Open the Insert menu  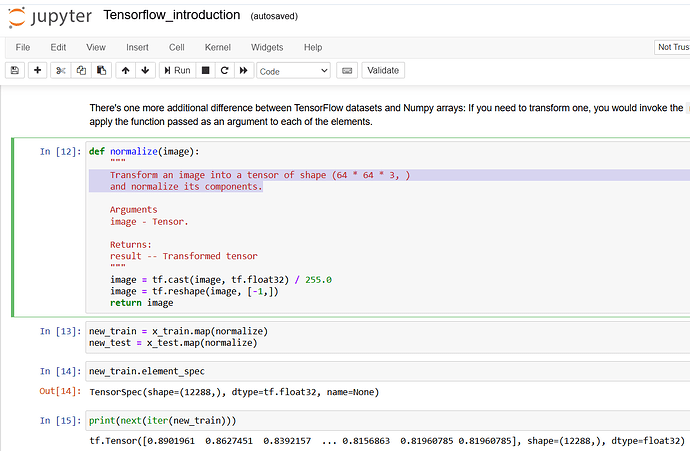pos(137,47)
